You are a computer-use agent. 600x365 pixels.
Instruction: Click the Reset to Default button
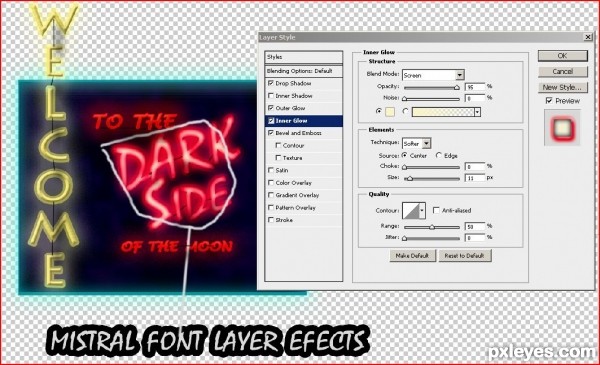click(465, 256)
